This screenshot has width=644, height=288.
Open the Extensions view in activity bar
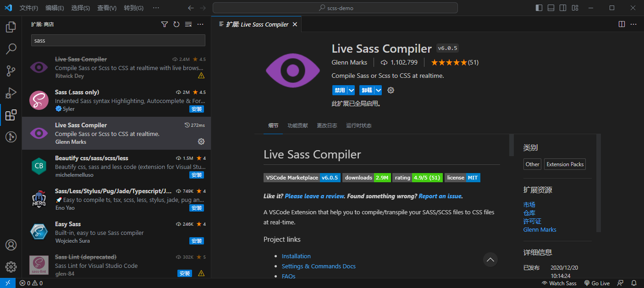click(x=11, y=115)
